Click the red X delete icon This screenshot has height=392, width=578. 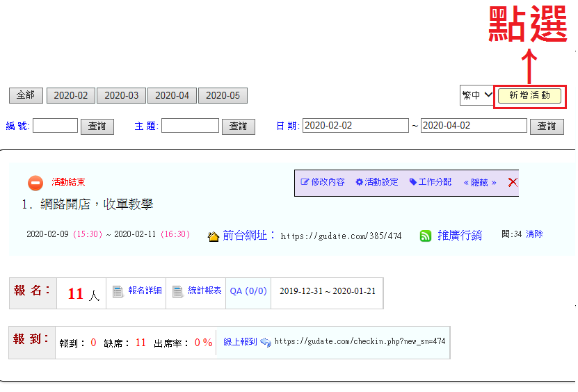pos(513,182)
